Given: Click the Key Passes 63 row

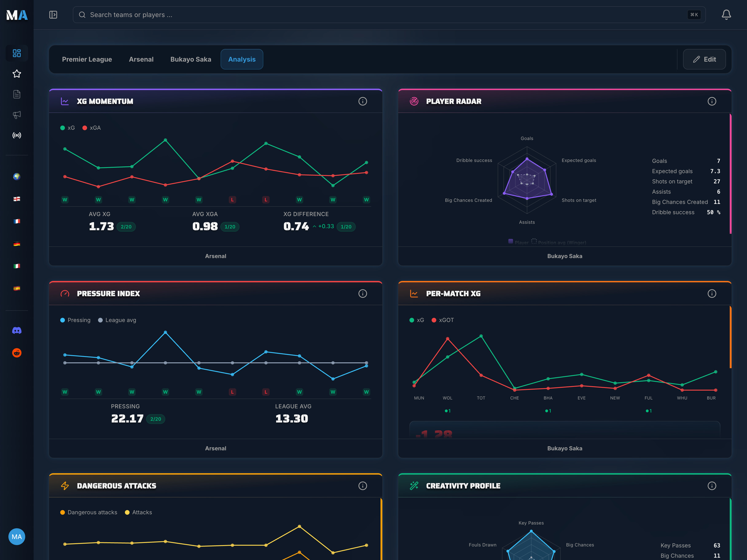Looking at the screenshot, I should point(690,546).
